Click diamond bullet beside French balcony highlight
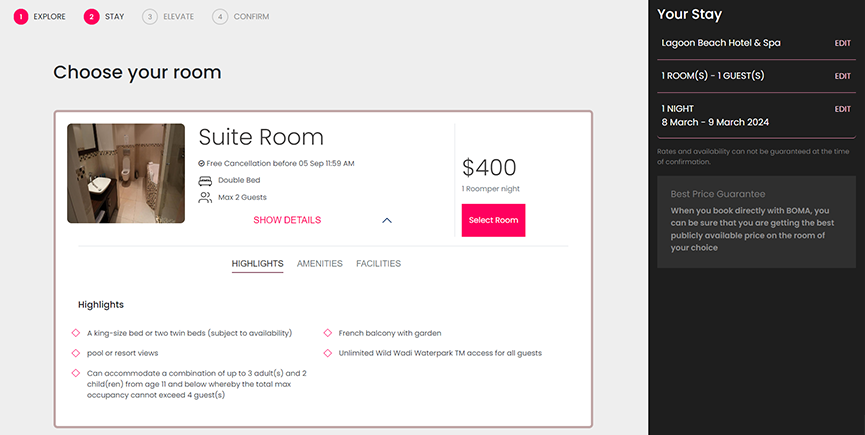Image resolution: width=865 pixels, height=435 pixels. pyautogui.click(x=328, y=333)
